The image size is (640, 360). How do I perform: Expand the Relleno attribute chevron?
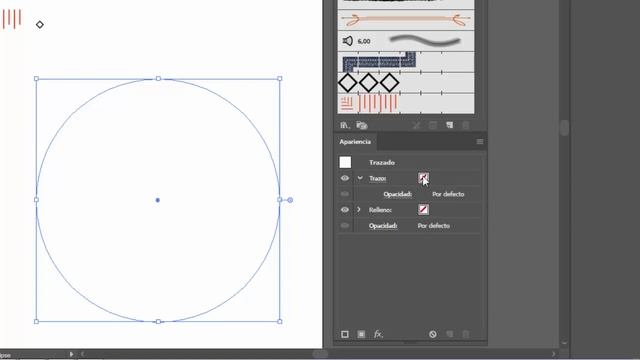point(359,210)
